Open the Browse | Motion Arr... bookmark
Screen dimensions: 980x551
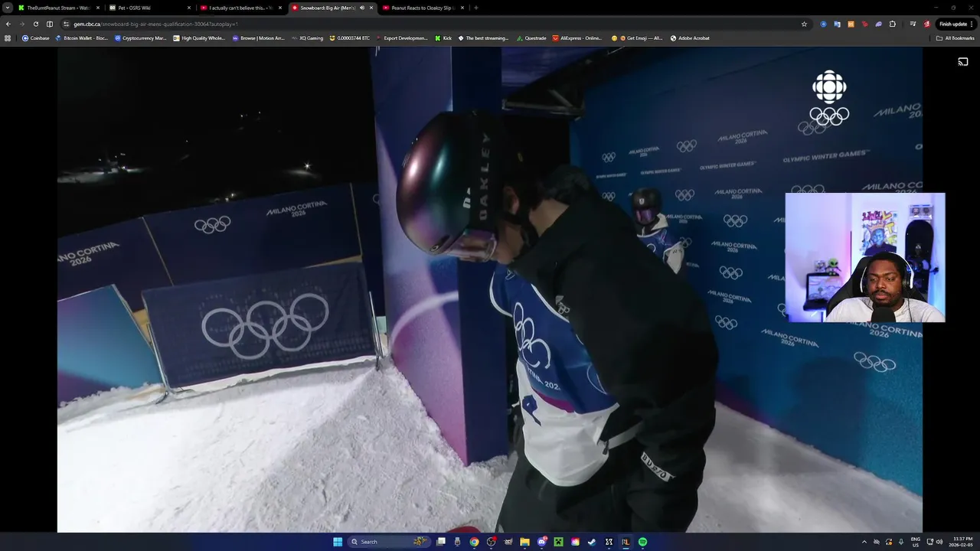click(x=258, y=37)
